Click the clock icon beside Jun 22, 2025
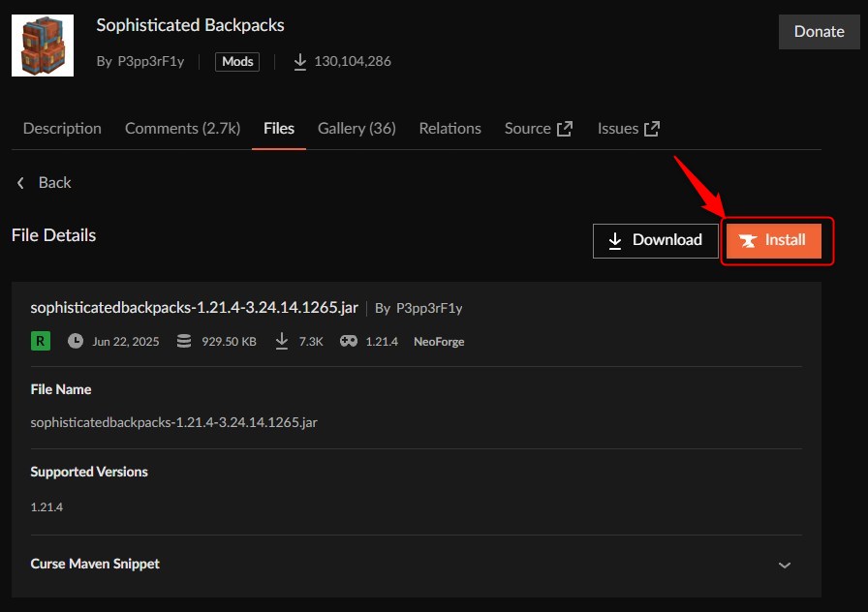Image resolution: width=868 pixels, height=612 pixels. point(76,341)
